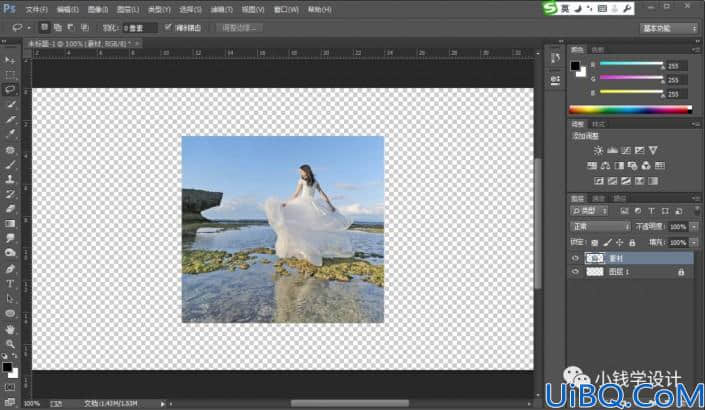Open the Image menu

[98, 9]
